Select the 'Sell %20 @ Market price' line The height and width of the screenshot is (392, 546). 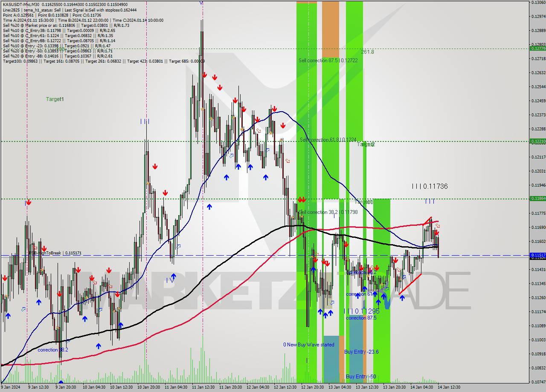[x=66, y=25]
